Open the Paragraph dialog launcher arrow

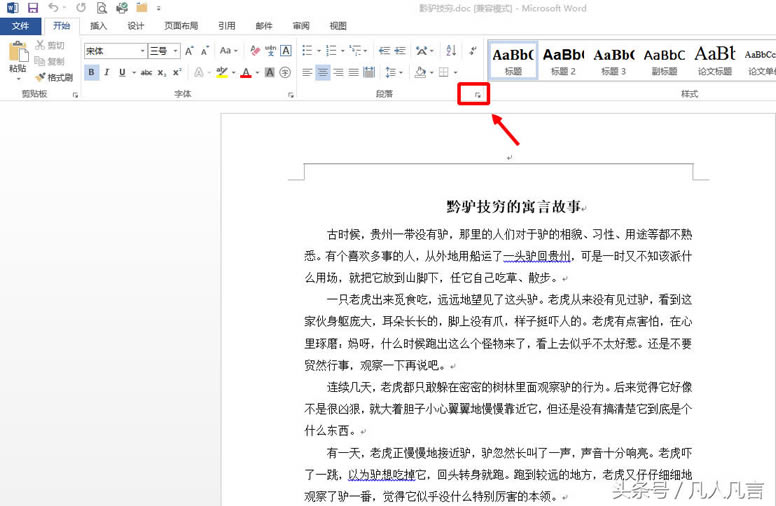(x=479, y=94)
